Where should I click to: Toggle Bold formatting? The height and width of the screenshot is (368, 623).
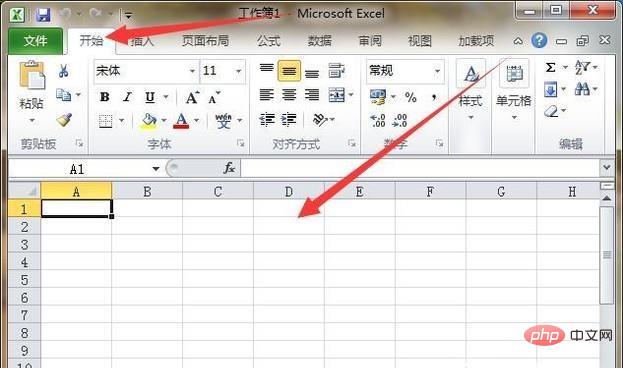pos(105,97)
